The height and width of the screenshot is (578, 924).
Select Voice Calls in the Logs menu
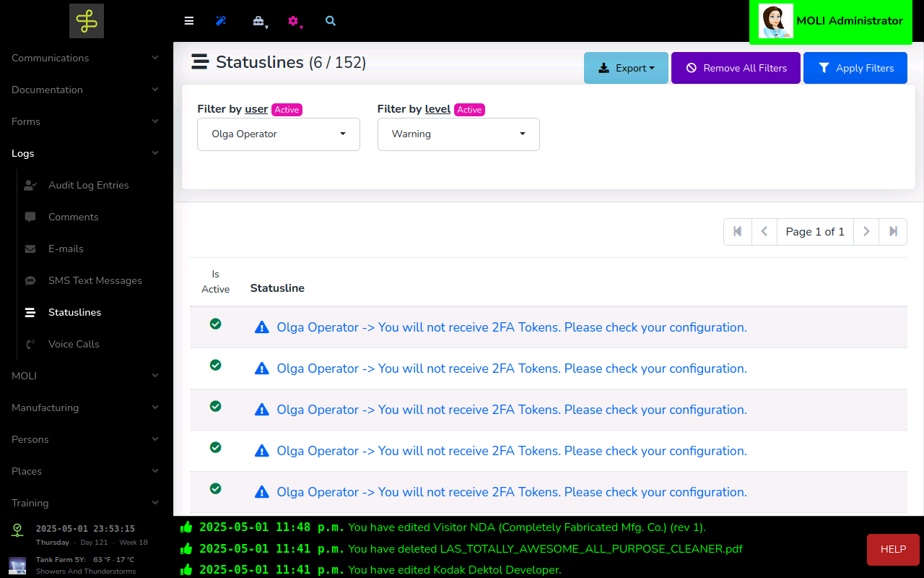[x=74, y=344]
